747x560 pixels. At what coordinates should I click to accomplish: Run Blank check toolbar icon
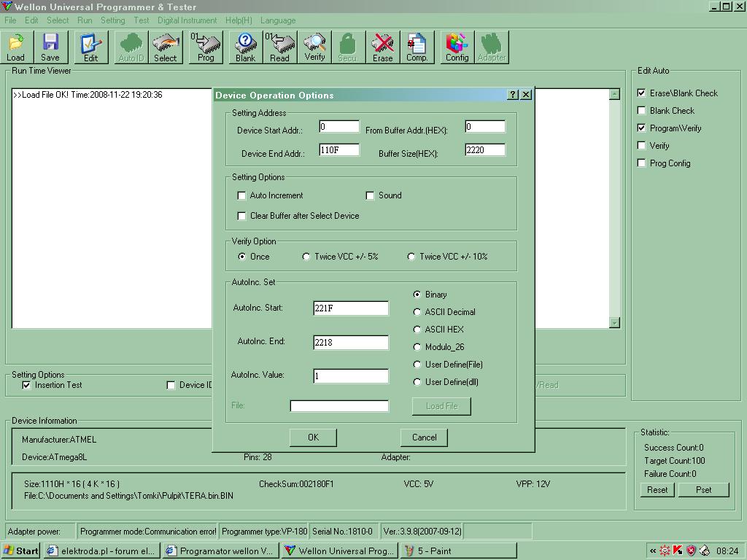246,47
